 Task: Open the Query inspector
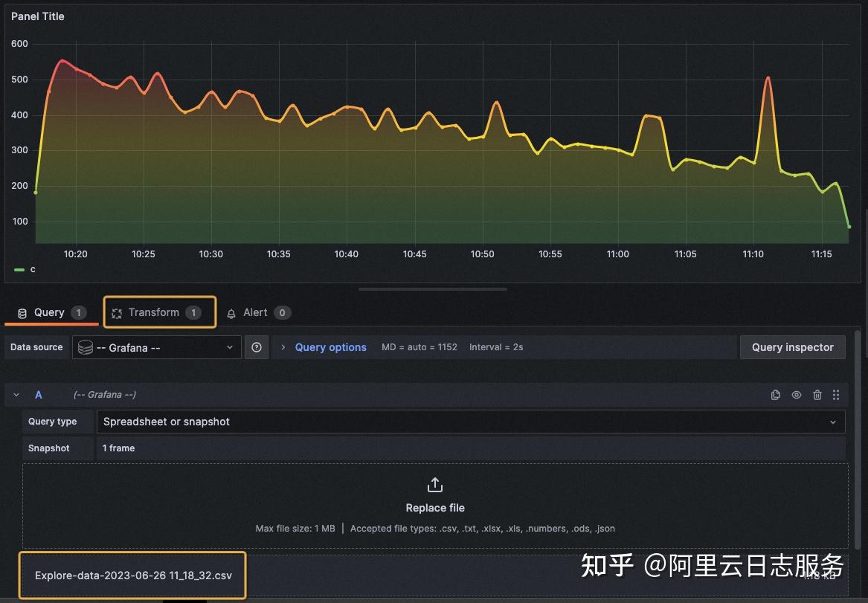point(792,347)
